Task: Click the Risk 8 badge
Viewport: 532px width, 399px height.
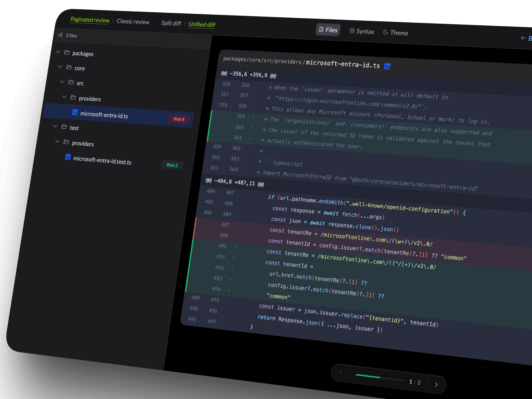Action: 179,119
